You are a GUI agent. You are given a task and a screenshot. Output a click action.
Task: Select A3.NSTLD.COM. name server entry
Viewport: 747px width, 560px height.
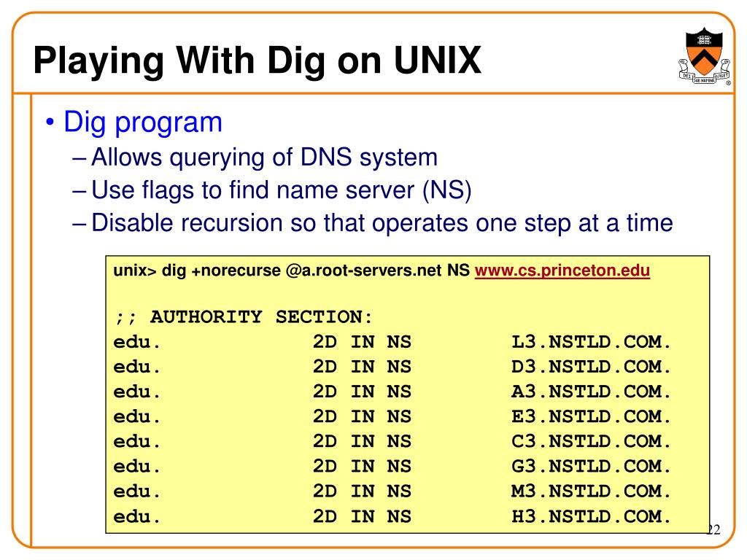[591, 392]
